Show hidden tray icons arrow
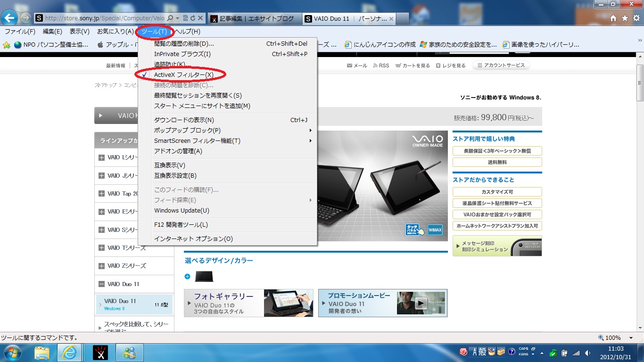Screen dimensions: 644x362 pyautogui.click(x=542, y=353)
